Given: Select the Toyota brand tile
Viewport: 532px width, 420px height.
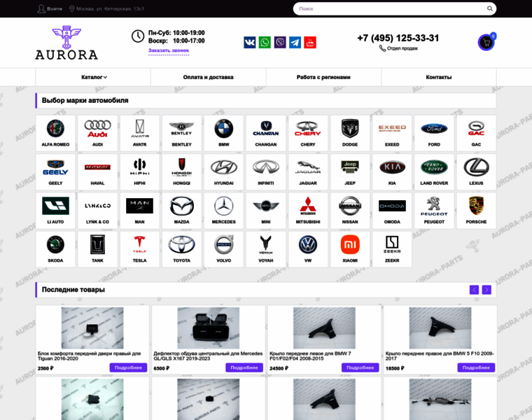Looking at the screenshot, I should 181,249.
